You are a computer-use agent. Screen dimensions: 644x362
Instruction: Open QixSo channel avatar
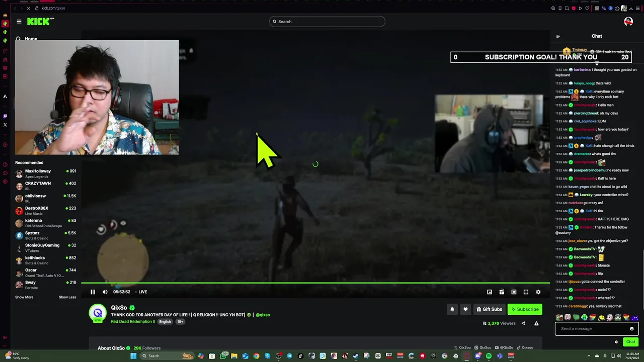(x=98, y=313)
